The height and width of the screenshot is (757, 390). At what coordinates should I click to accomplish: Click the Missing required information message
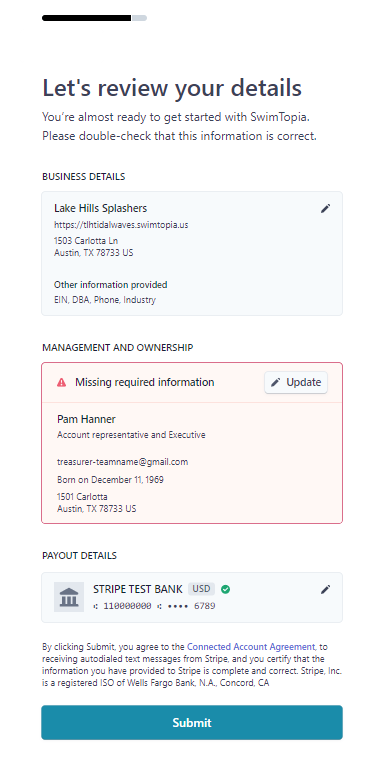coord(144,382)
